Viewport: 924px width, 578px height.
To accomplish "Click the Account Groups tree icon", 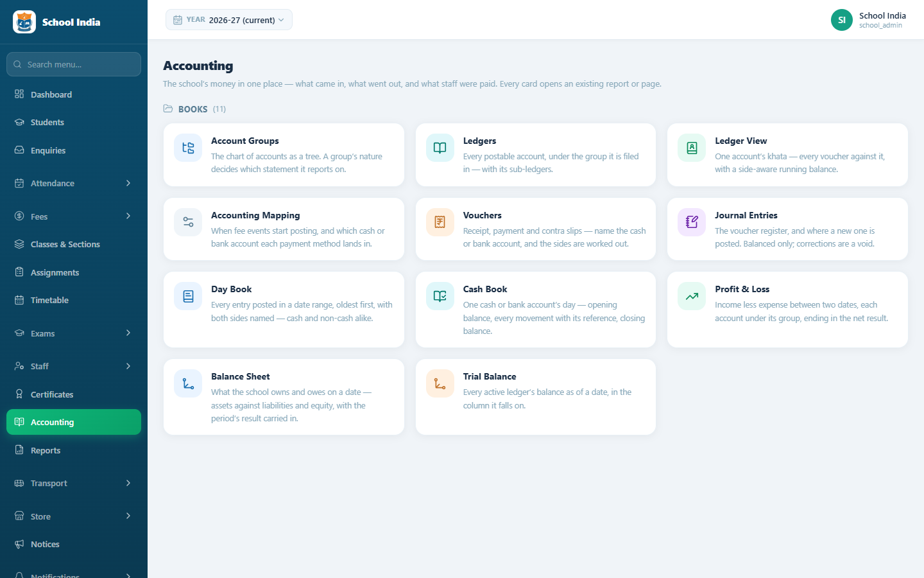I will click(188, 148).
